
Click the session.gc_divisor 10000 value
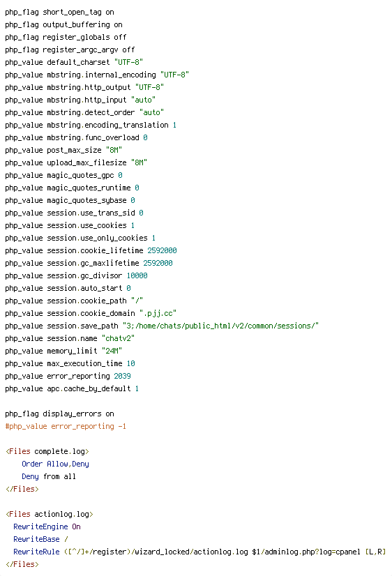click(137, 275)
